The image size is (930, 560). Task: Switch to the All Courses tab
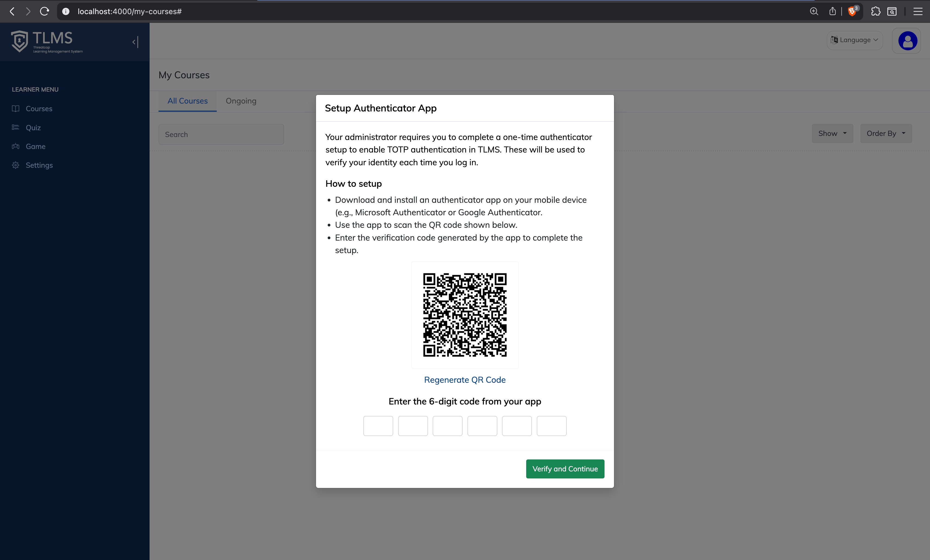tap(188, 101)
